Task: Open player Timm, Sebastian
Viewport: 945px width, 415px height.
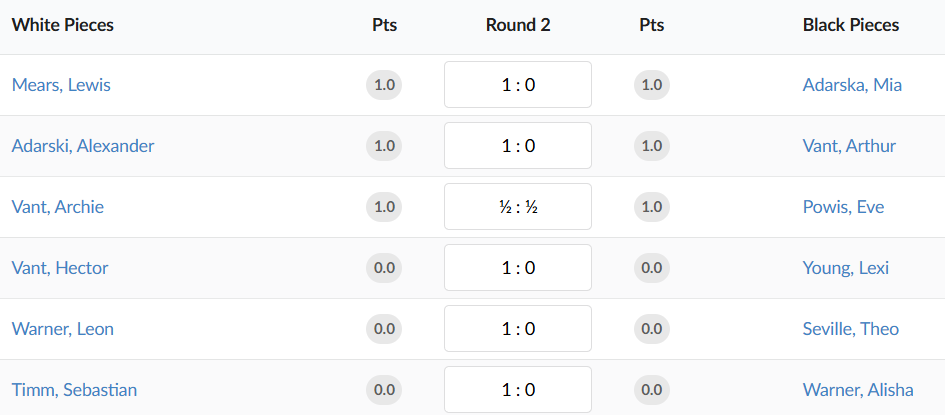Action: click(74, 390)
